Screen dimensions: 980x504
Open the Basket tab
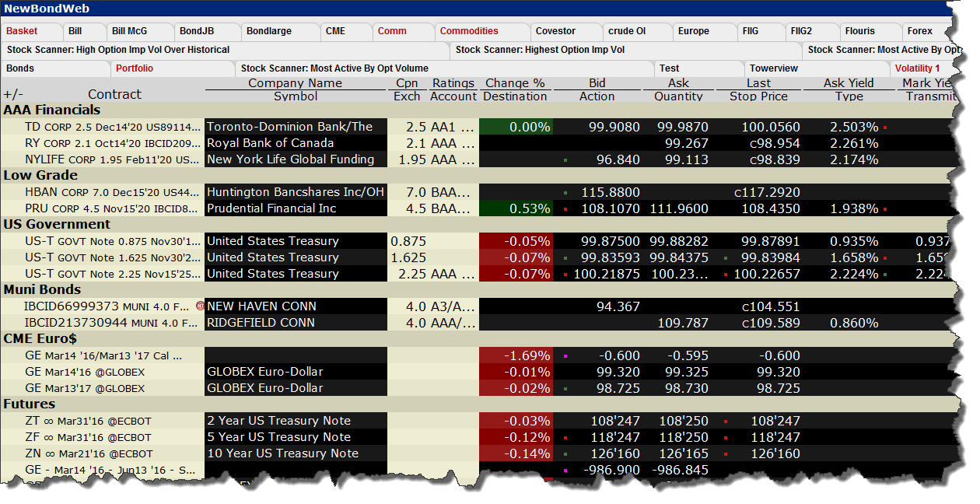[x=30, y=31]
